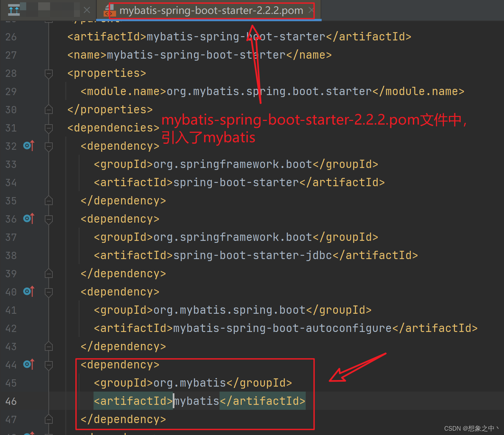Collapse the properties block at line 28
The height and width of the screenshot is (435, 504).
[x=49, y=74]
